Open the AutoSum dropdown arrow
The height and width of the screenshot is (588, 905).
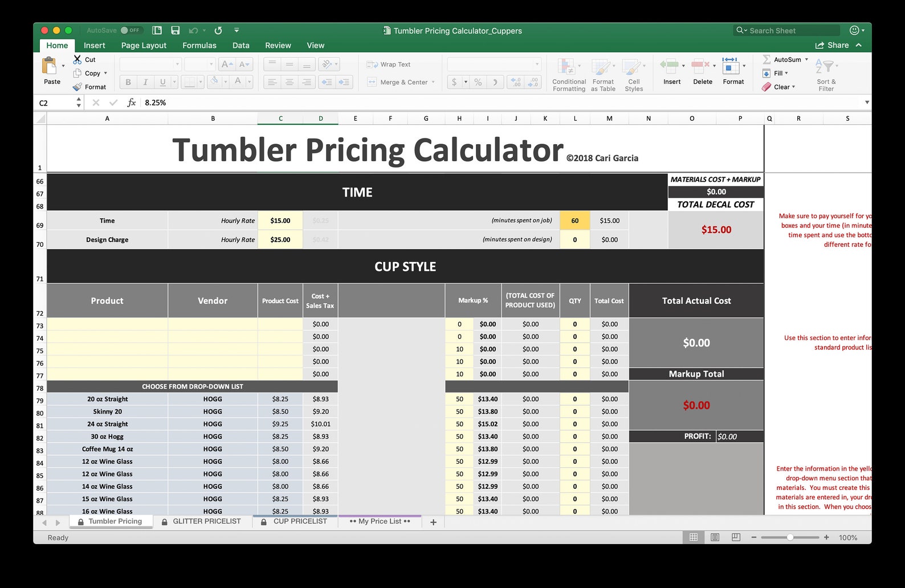[x=806, y=59]
